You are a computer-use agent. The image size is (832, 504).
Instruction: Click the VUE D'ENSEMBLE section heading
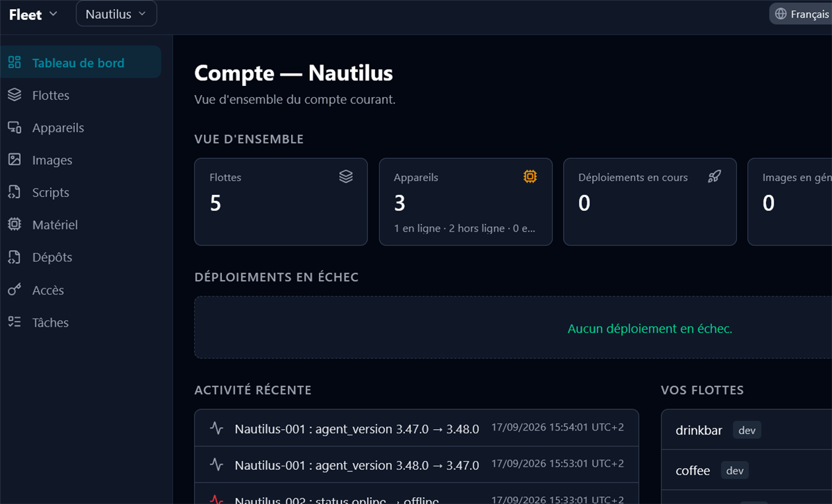click(249, 139)
